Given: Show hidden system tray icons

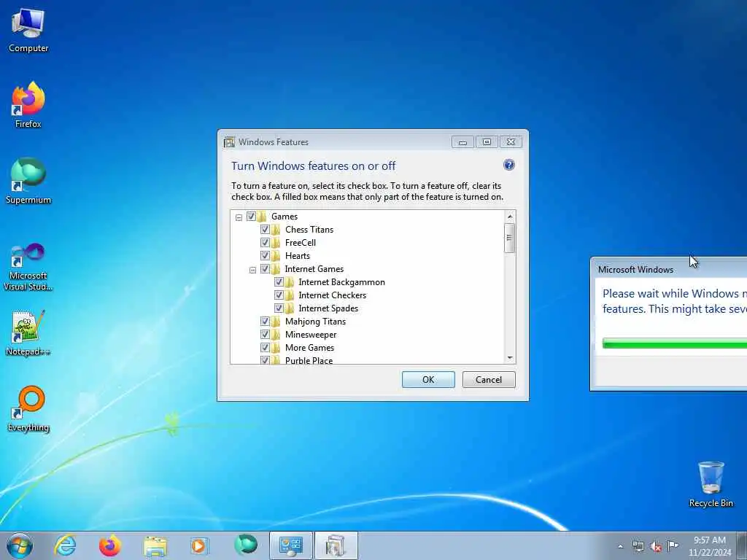Looking at the screenshot, I should coord(620,547).
